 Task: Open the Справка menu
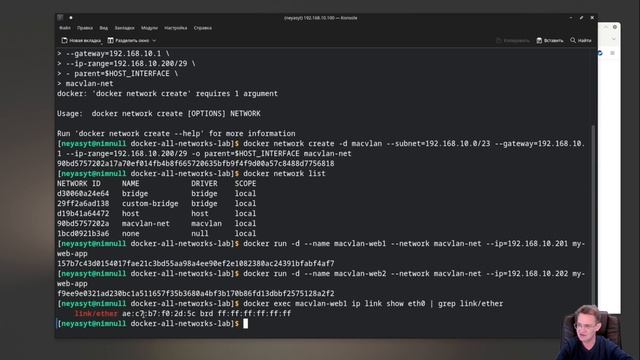click(202, 28)
